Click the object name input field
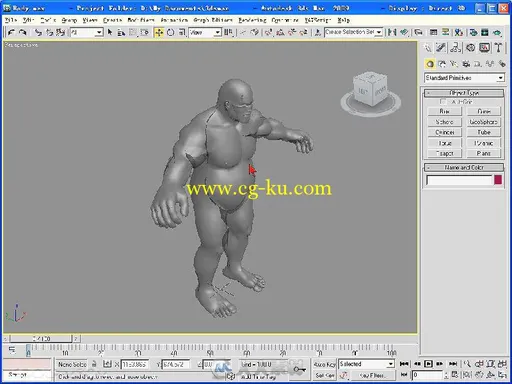Image resolution: width=512 pixels, height=384 pixels. [459, 180]
